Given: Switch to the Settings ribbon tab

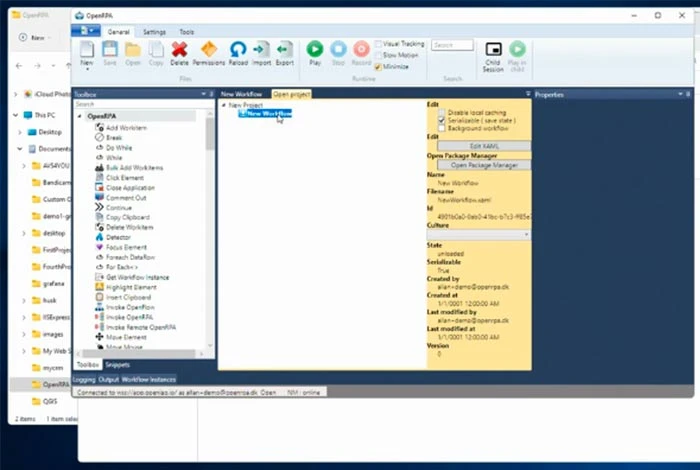Looking at the screenshot, I should tap(154, 32).
